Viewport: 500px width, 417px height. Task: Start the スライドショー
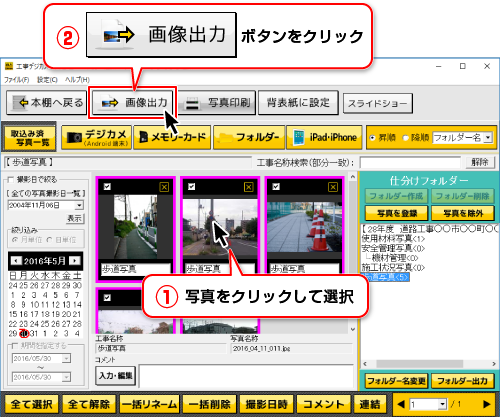378,103
